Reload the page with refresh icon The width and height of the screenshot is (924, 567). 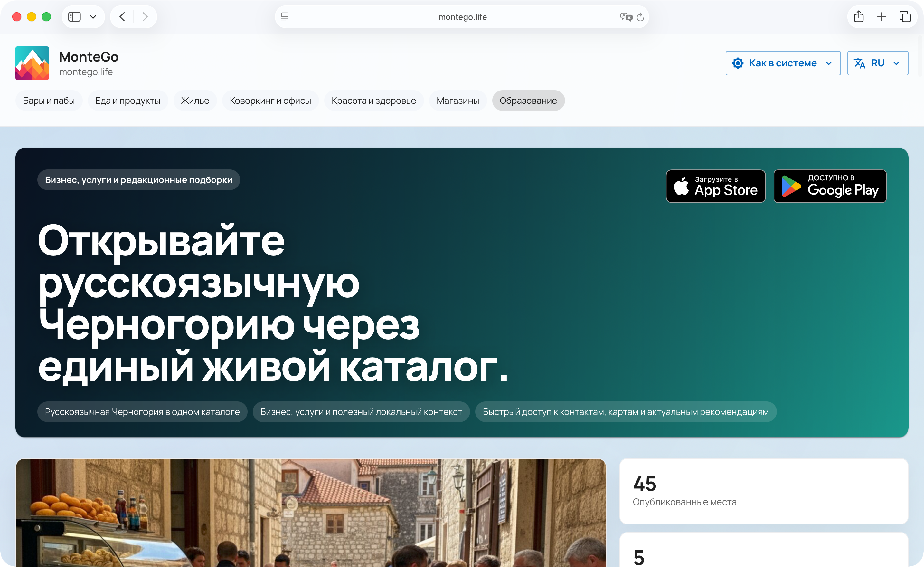pos(640,17)
